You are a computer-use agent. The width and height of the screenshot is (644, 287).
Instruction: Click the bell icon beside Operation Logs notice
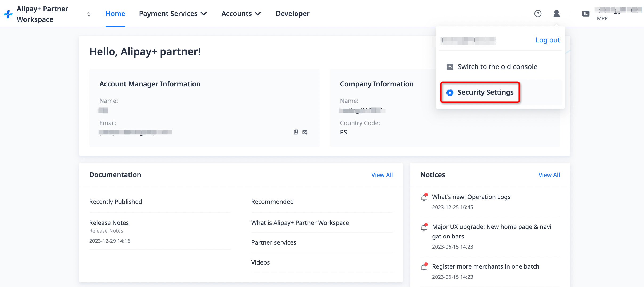(424, 197)
